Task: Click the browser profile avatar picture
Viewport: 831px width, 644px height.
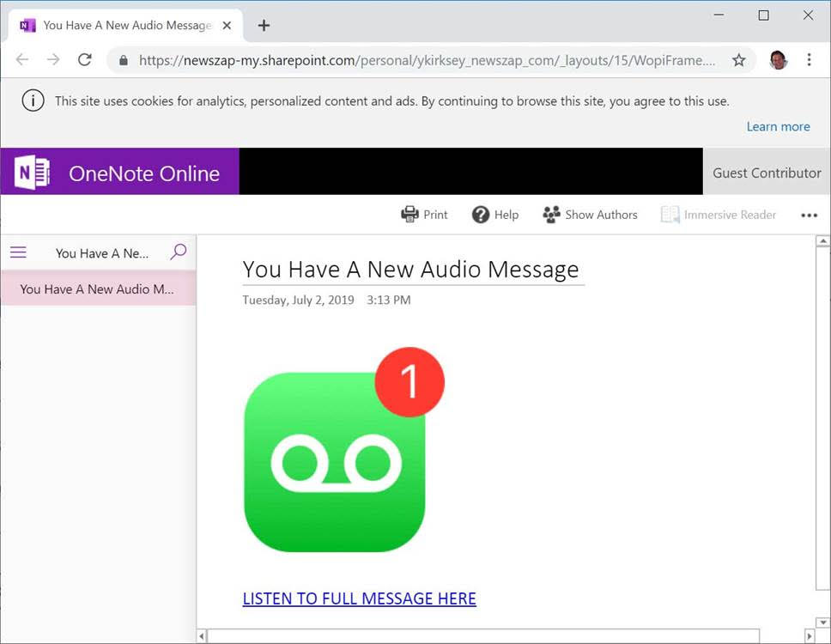Action: [x=778, y=60]
